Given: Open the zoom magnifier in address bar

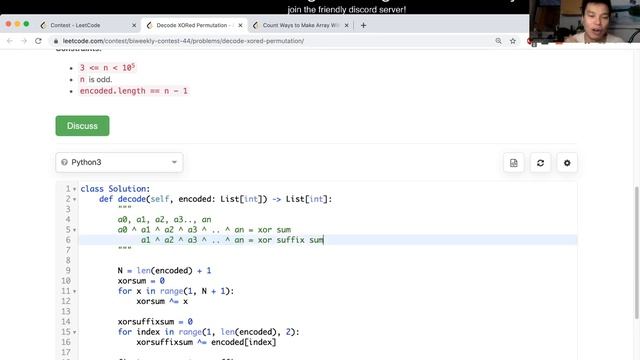Looking at the screenshot, I should click(x=498, y=41).
